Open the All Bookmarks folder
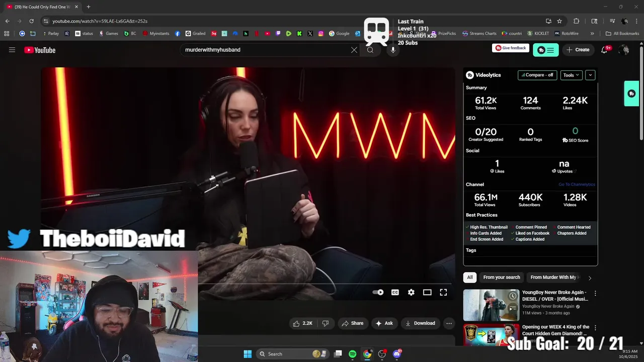 click(622, 34)
